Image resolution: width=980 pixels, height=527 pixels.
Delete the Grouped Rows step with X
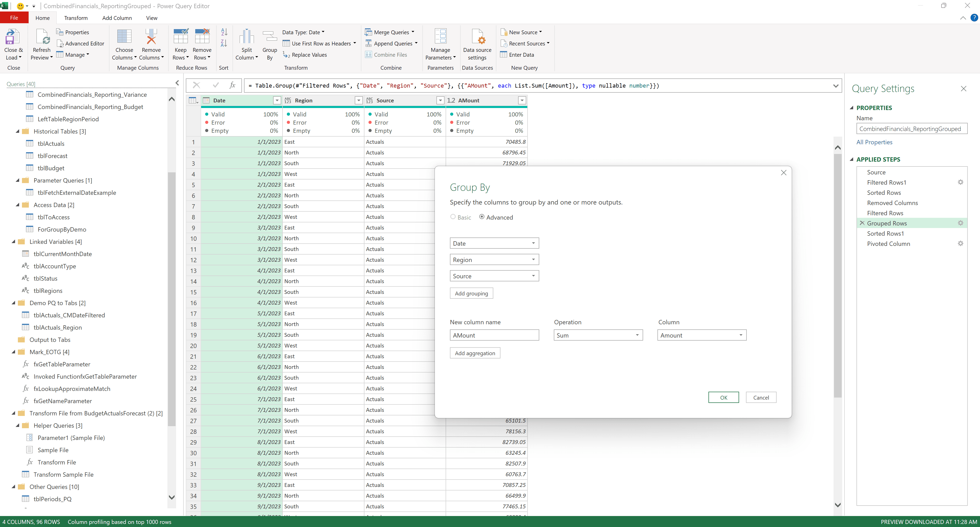tap(862, 223)
